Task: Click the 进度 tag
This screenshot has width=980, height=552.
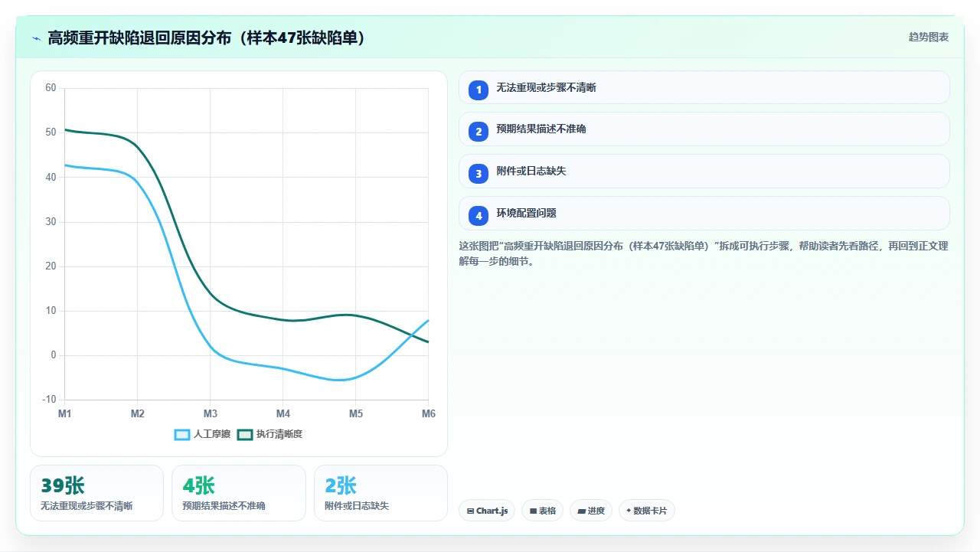Action: 590,511
